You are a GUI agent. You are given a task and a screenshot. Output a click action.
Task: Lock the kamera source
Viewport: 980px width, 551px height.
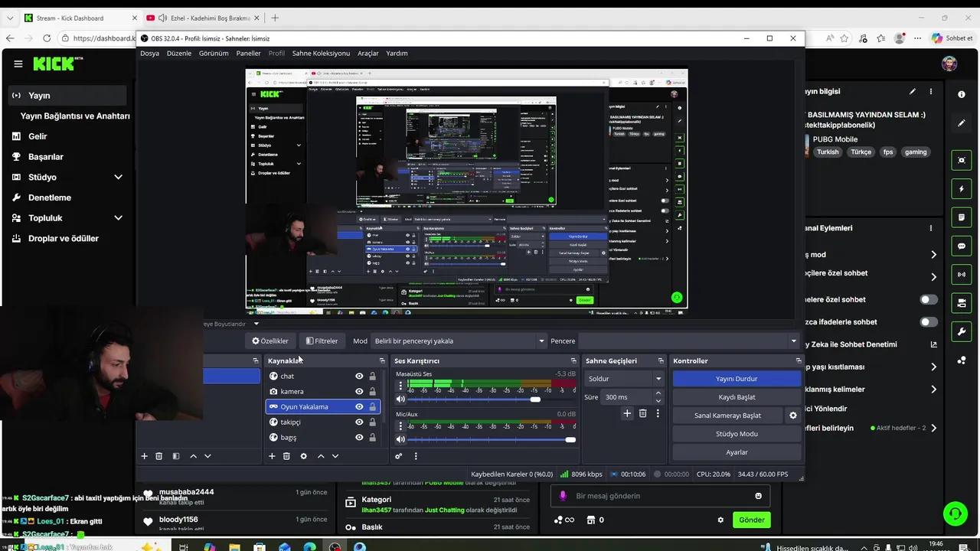click(372, 391)
